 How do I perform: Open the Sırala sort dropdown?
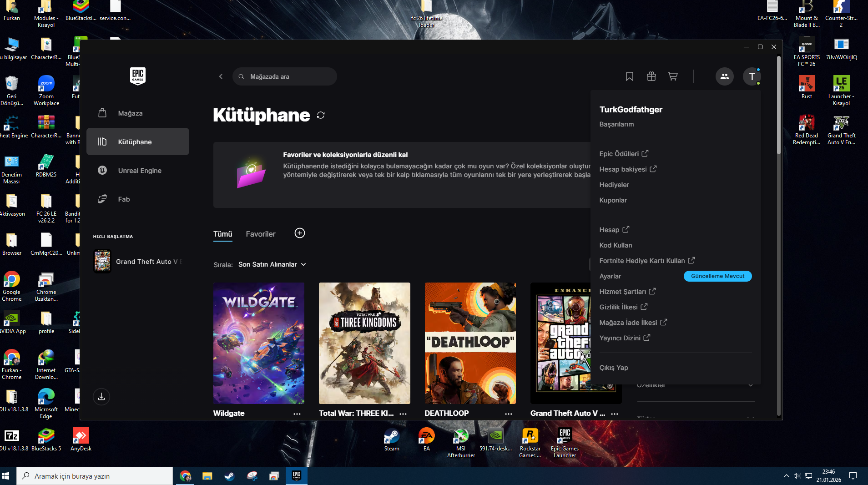(x=272, y=264)
